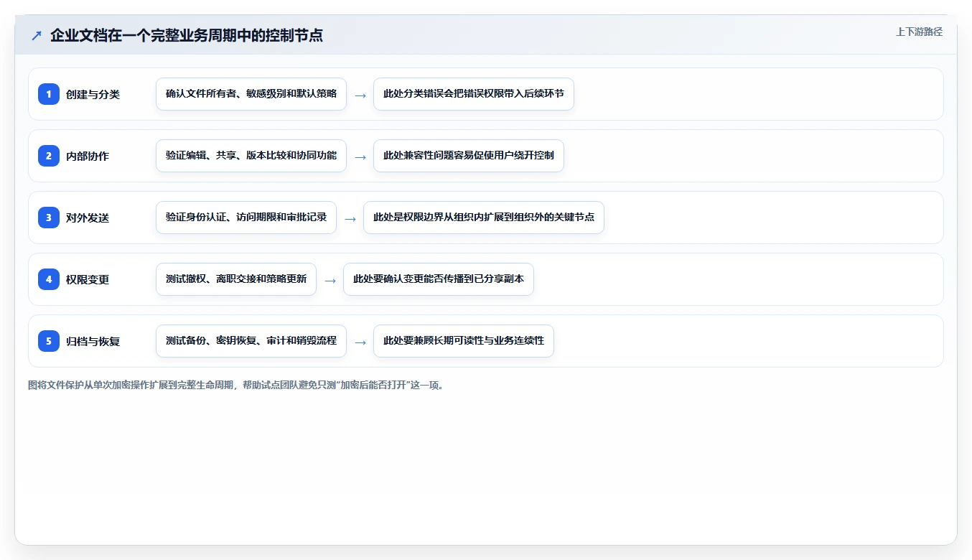Click the 此处要确认变更能否传播到已分享副本 box
Screen dimensions: 972x560
(439, 279)
